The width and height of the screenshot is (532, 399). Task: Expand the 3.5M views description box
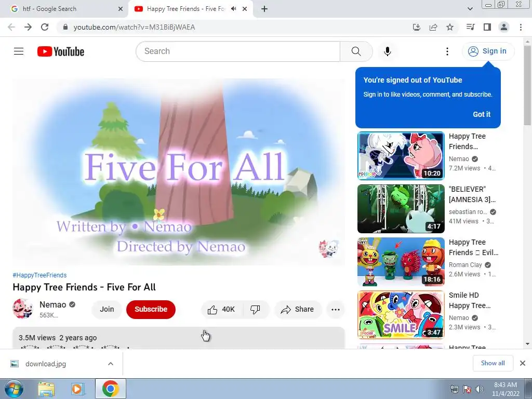coord(179,338)
